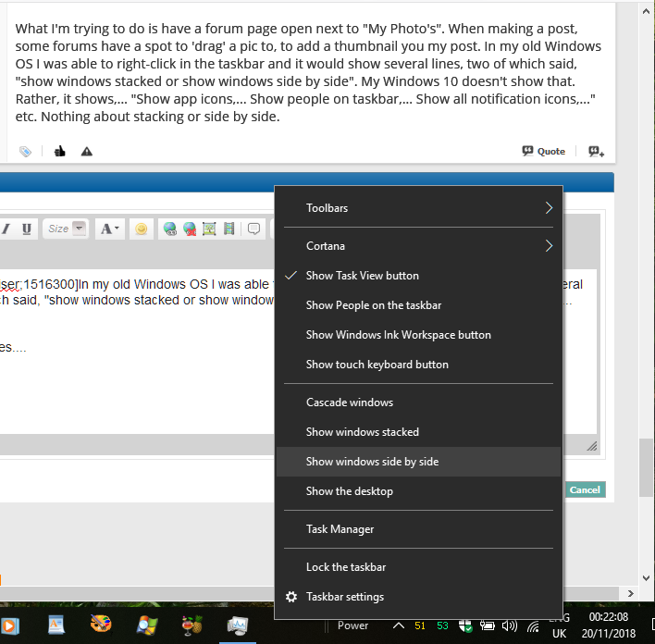Click the thumbs-up like icon
655x644 pixels.
pos(60,151)
